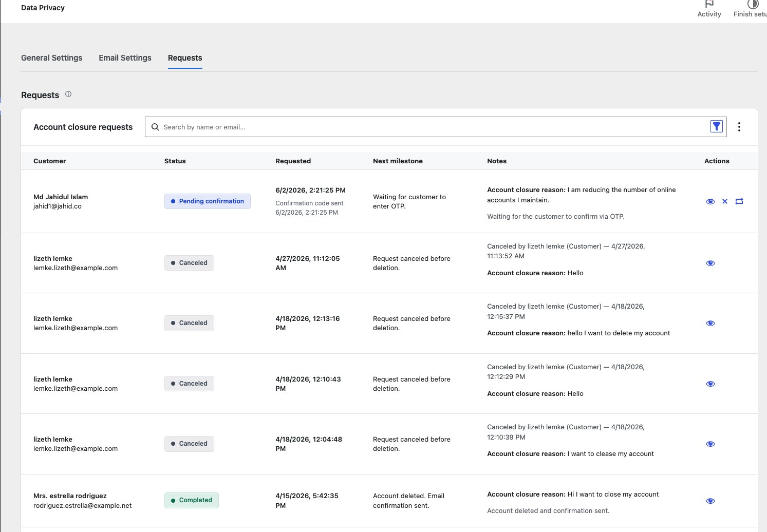Image resolution: width=767 pixels, height=532 pixels.
Task: View lizeth lemke request from 4/18/2026, 12:10:43 PM
Action: tap(710, 384)
